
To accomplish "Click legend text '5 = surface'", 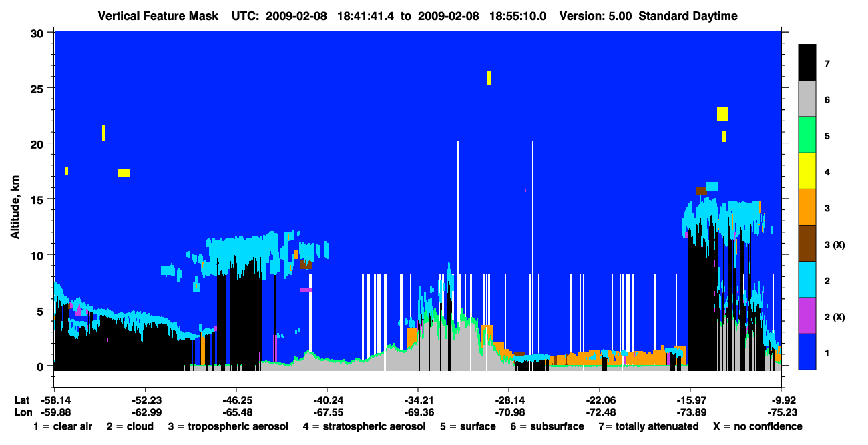I will [x=467, y=426].
